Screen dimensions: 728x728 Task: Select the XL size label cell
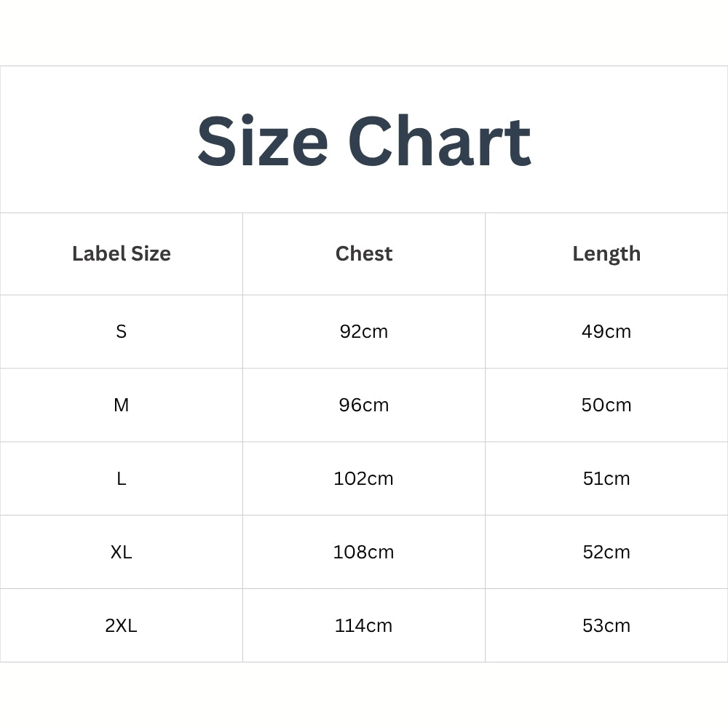(x=122, y=553)
